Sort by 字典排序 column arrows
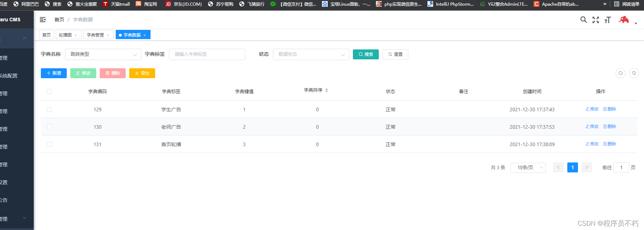This screenshot has height=230, width=644. coord(327,90)
